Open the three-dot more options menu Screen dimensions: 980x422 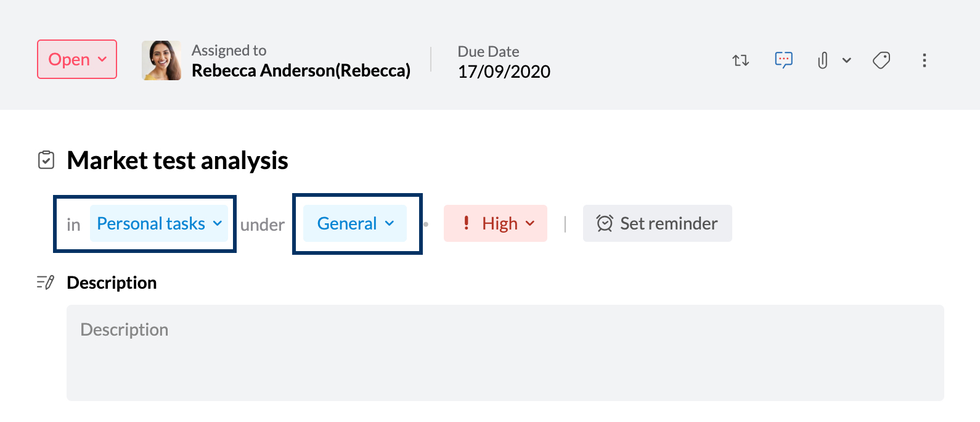pos(924,60)
